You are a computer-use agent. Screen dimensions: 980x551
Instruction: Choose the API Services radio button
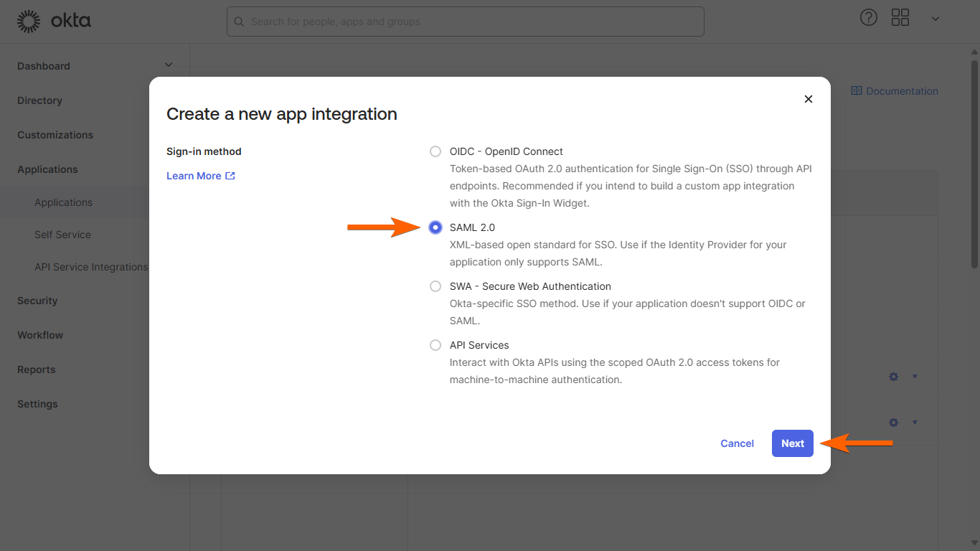pos(435,345)
